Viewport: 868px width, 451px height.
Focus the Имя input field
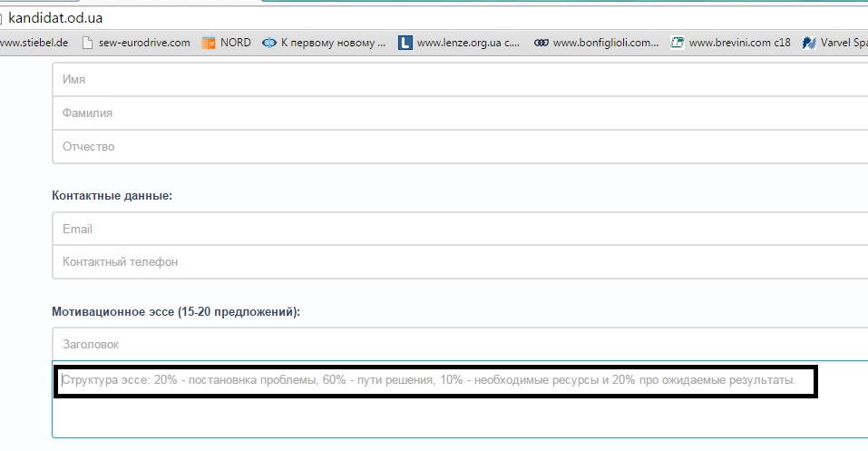(x=454, y=80)
